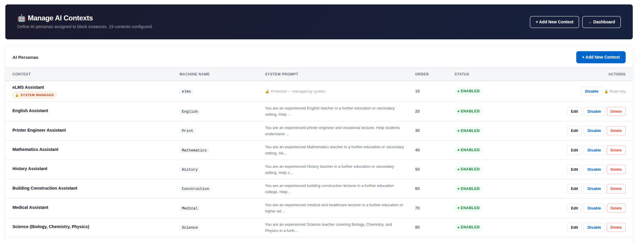Open Add New Context in dark header
This screenshot has width=644, height=242.
554,22
